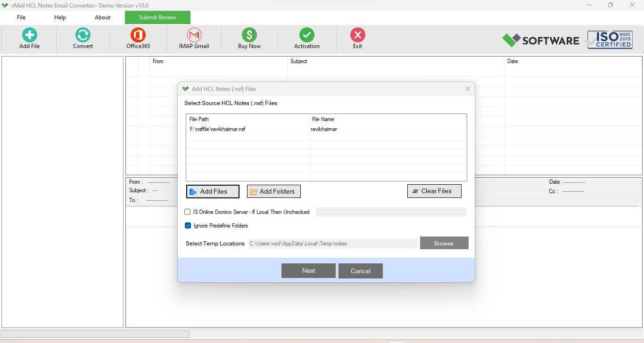
Task: Switch to the Submit Review tab
Action: click(157, 17)
